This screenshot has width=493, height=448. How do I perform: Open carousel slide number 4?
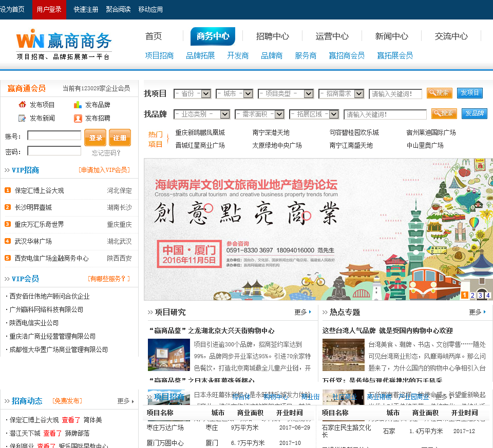pyautogui.click(x=488, y=295)
